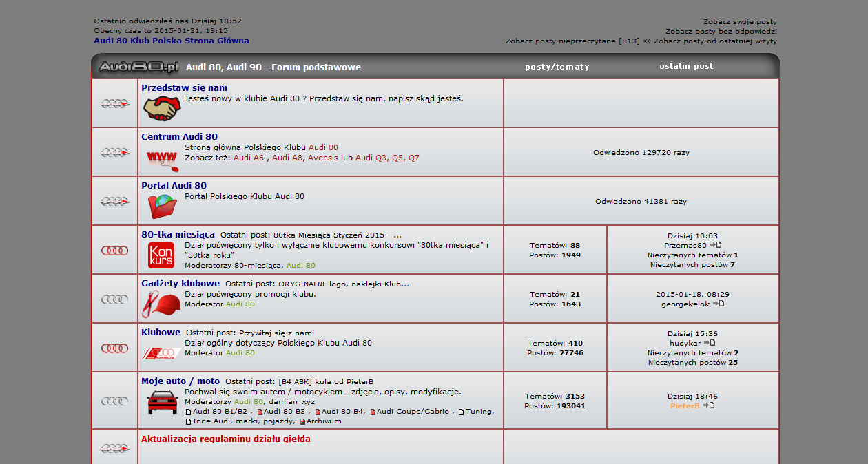Open last post [B4 ABK] kula od PieterB

coord(326,381)
